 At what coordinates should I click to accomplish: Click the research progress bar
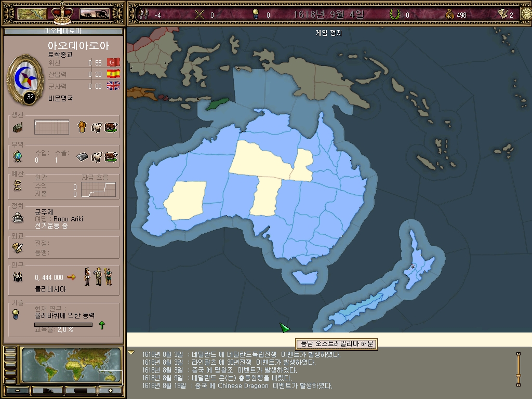(63, 325)
